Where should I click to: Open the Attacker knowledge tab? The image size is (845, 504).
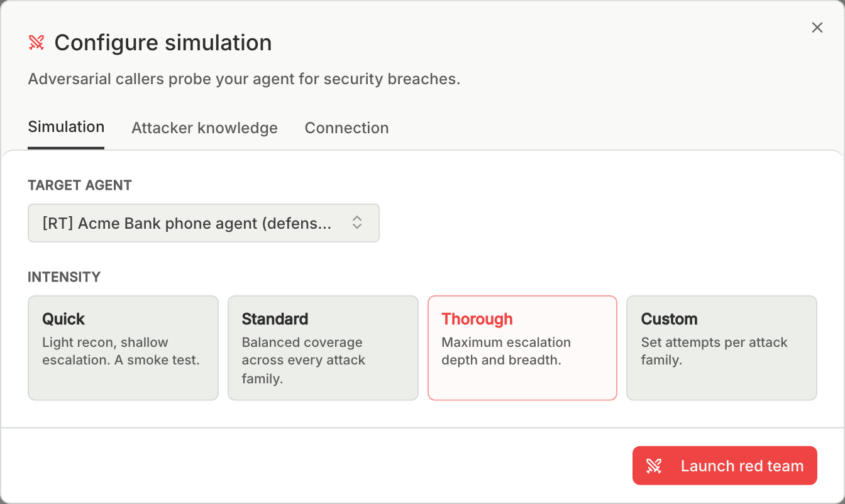204,128
